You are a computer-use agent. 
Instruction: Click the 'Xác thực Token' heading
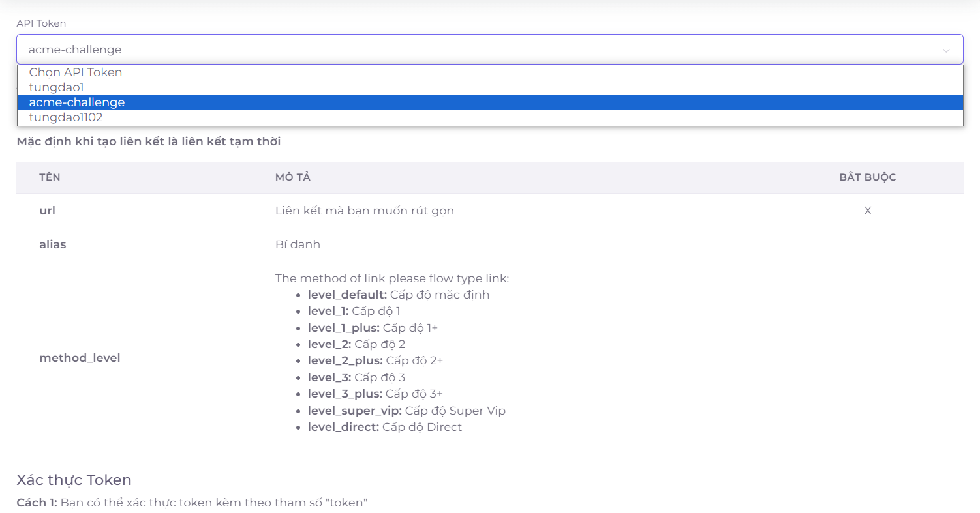[74, 480]
